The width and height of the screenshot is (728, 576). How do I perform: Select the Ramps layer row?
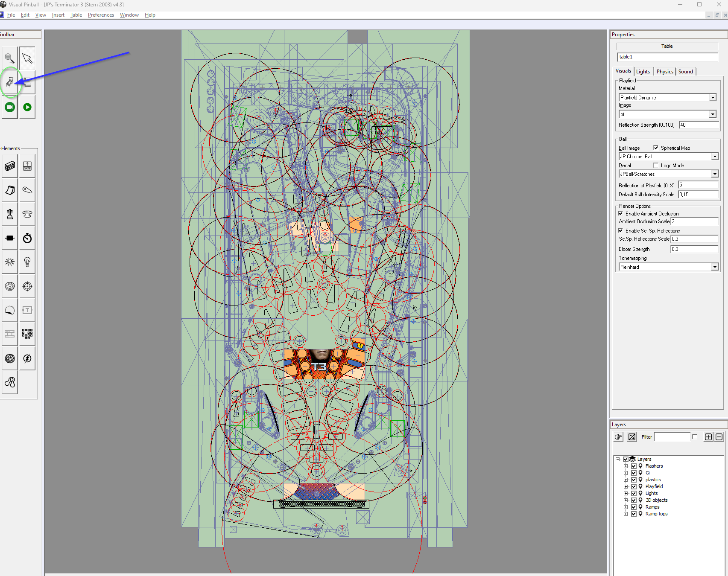click(x=652, y=507)
